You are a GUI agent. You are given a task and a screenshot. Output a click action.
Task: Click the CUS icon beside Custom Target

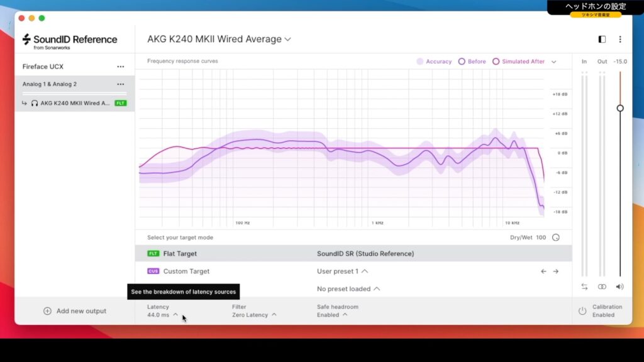pos(153,271)
